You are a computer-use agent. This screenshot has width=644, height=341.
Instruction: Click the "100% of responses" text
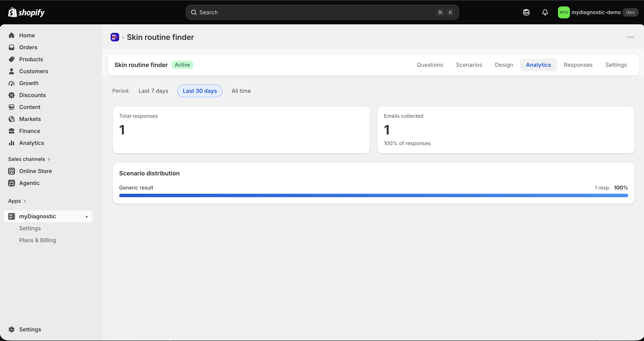click(x=407, y=143)
